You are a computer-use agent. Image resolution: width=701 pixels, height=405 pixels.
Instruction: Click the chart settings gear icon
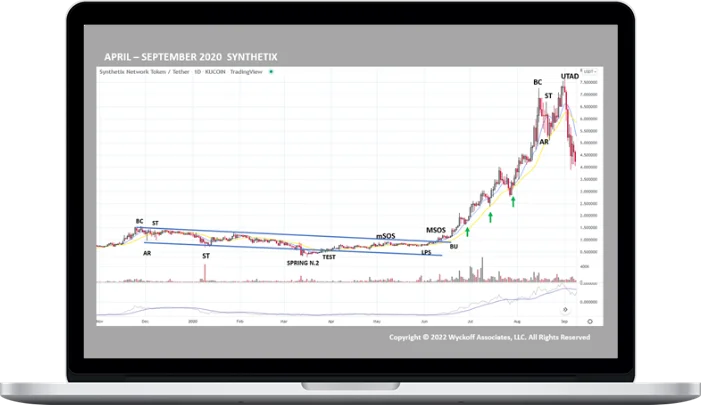coord(590,321)
